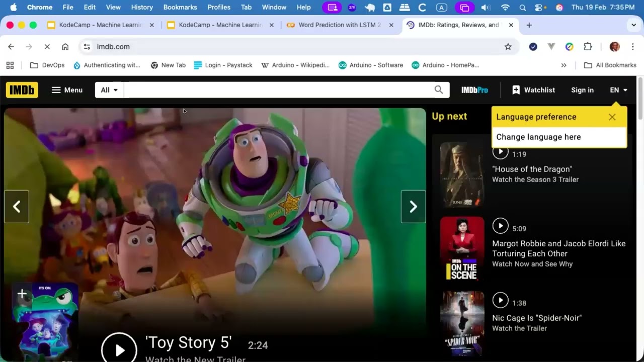The image size is (644, 362).
Task: Open the Apple menu
Action: click(x=14, y=8)
